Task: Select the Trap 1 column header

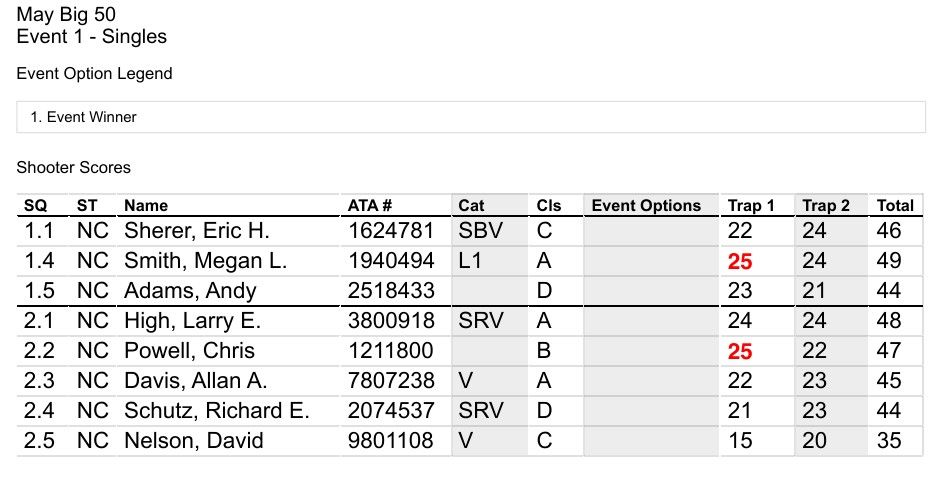Action: tap(751, 206)
